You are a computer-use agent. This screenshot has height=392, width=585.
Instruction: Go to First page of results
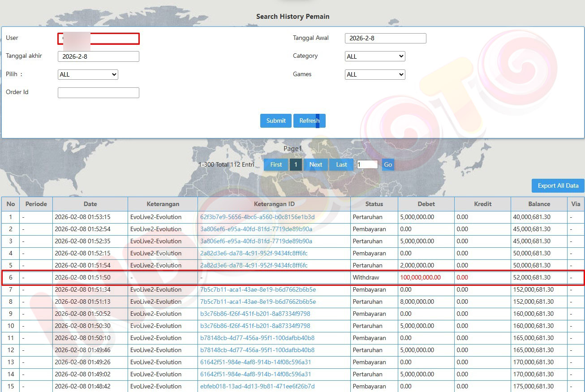[x=276, y=164]
